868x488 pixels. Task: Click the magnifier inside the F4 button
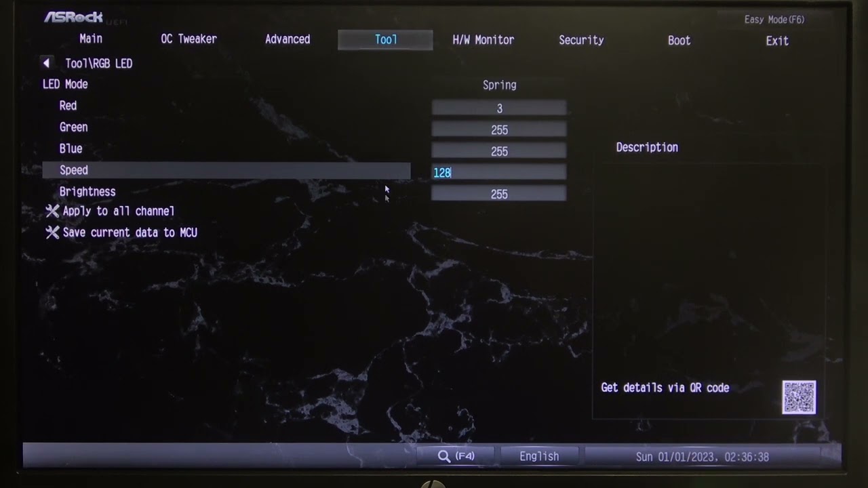(444, 455)
